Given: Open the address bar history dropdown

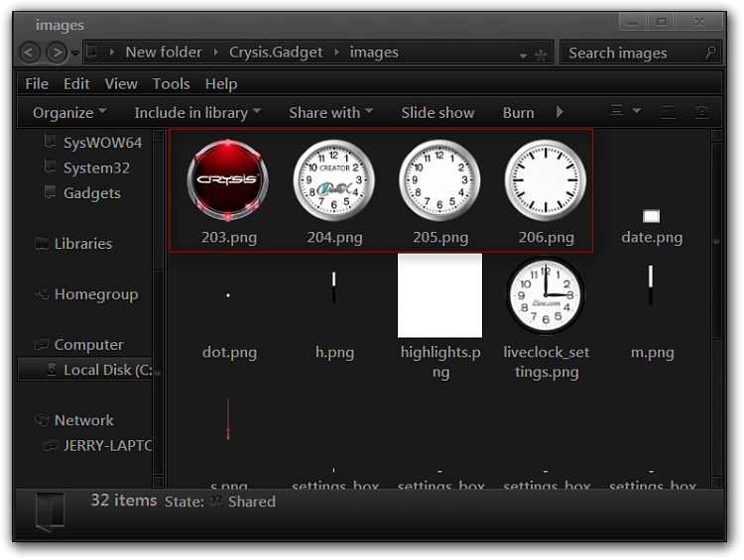Looking at the screenshot, I should pos(523,56).
